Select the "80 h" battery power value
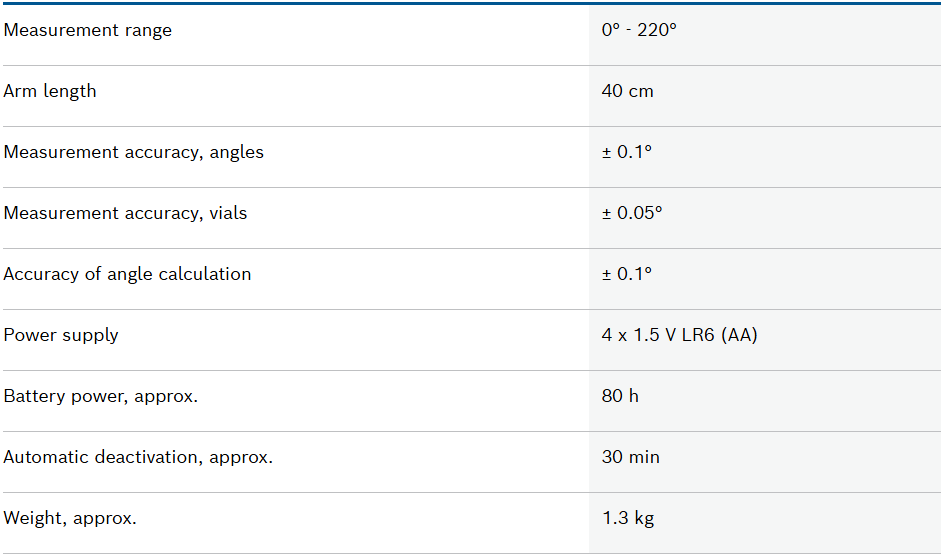This screenshot has width=944, height=557. click(620, 396)
